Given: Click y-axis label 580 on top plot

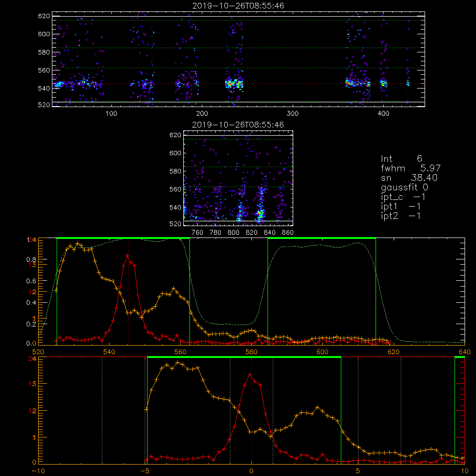Looking at the screenshot, I should pyautogui.click(x=44, y=52).
